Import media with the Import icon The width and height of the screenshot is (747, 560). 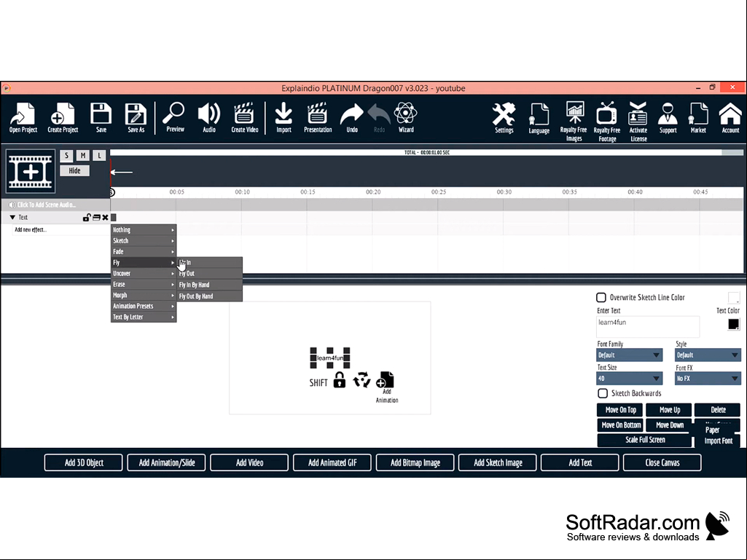[283, 117]
